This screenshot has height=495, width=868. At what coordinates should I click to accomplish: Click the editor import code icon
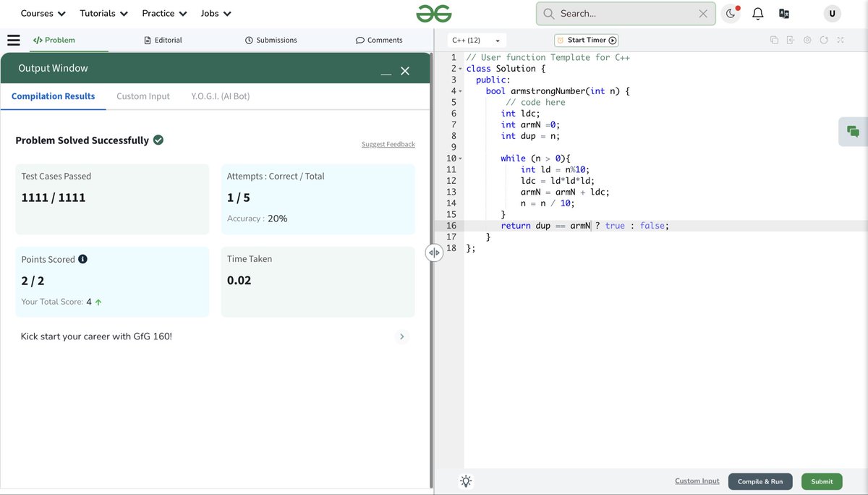click(x=791, y=40)
